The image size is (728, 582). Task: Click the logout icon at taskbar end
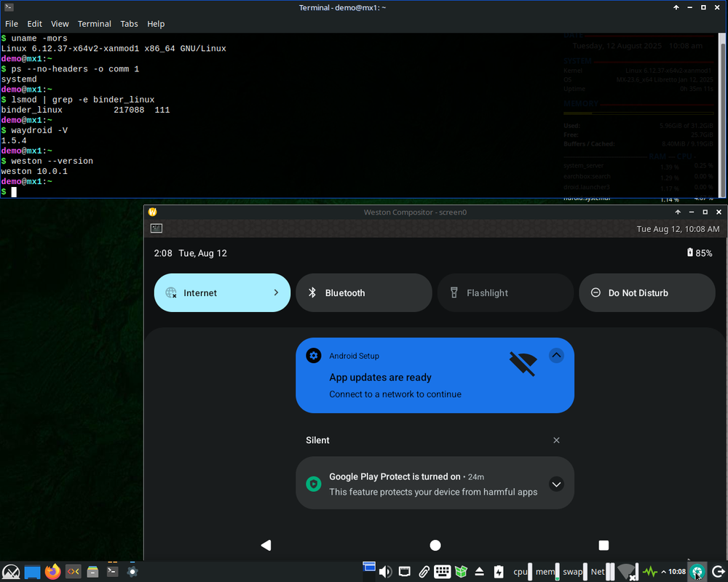(718, 572)
